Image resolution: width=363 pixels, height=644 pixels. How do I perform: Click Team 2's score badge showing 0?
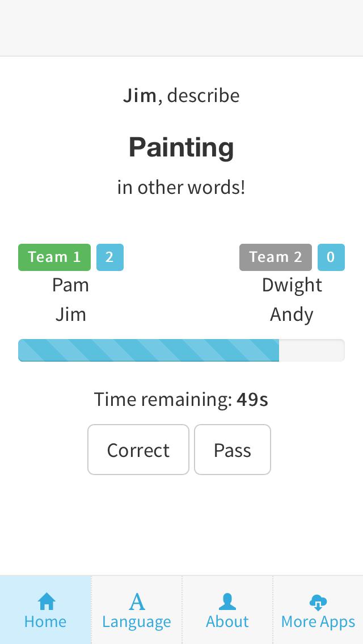pos(331,257)
